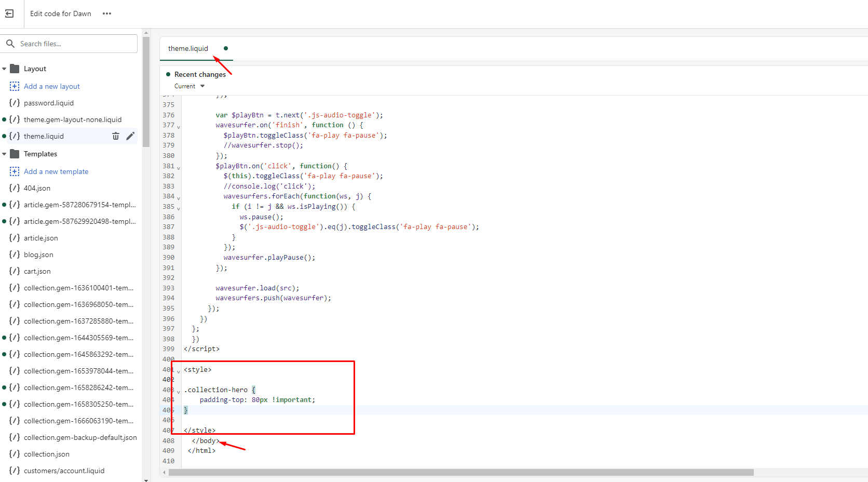Image resolution: width=868 pixels, height=482 pixels.
Task: Click the exit editor icon at top left
Action: tap(9, 14)
